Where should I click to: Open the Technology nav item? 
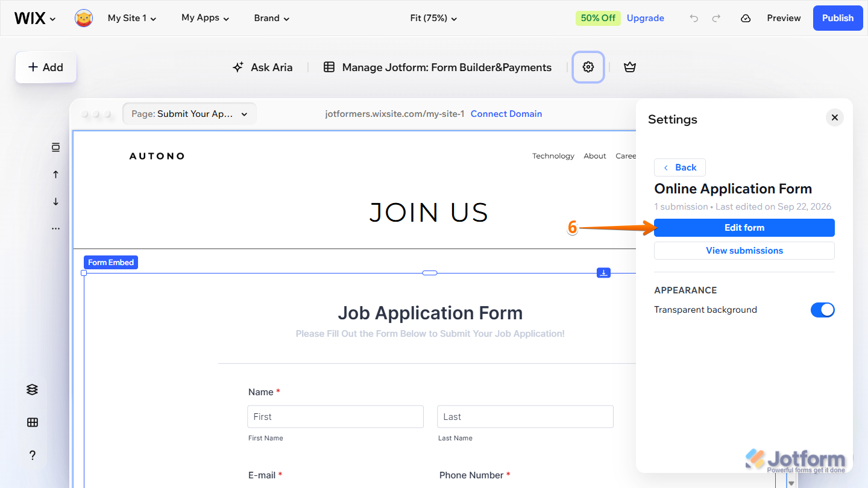(x=553, y=156)
